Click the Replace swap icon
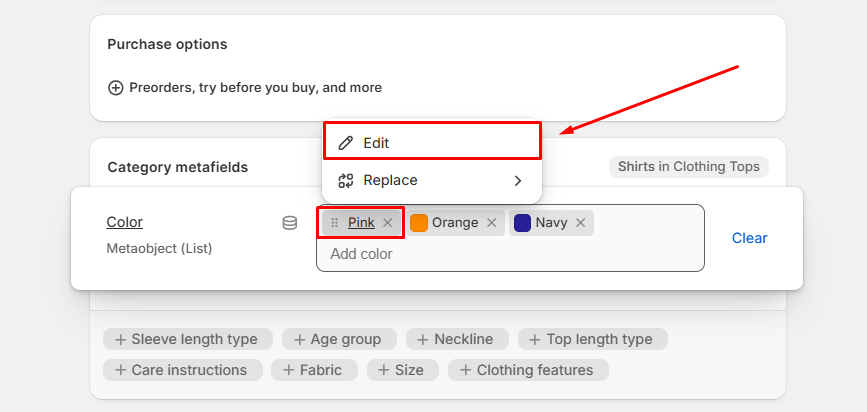This screenshot has width=867, height=412. tap(346, 181)
